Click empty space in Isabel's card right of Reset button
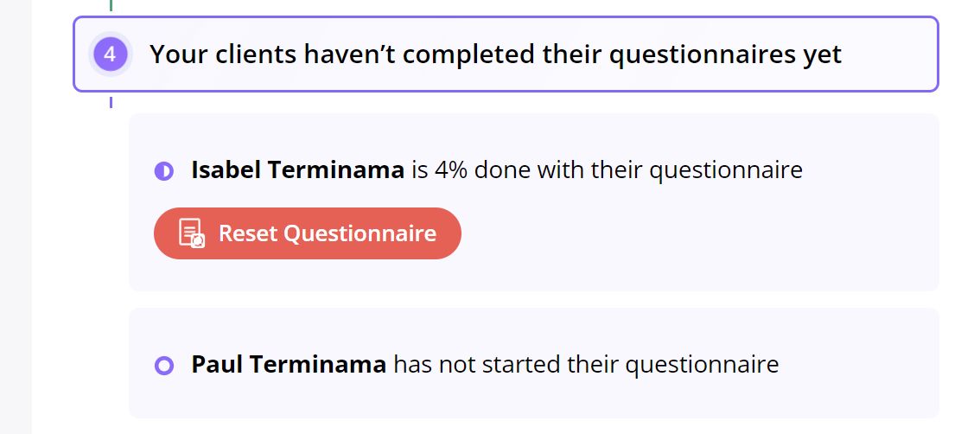The width and height of the screenshot is (980, 434). pyautogui.click(x=688, y=233)
